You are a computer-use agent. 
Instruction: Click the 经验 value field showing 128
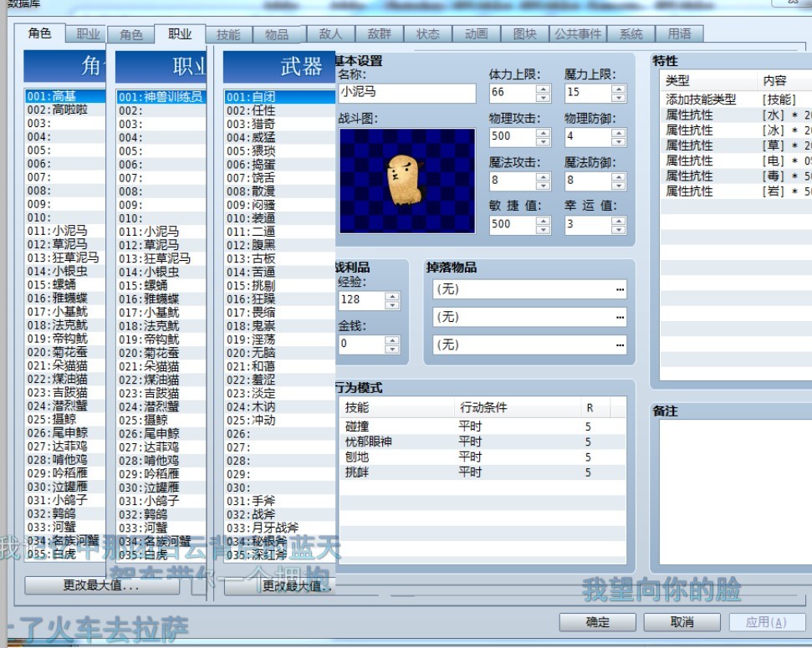coord(362,300)
